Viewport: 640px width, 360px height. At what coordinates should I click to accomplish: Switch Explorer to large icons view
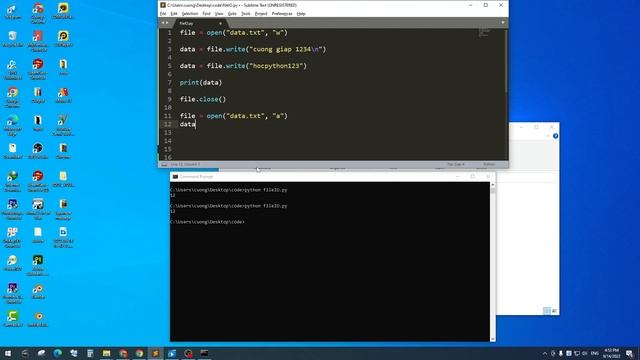554,311
